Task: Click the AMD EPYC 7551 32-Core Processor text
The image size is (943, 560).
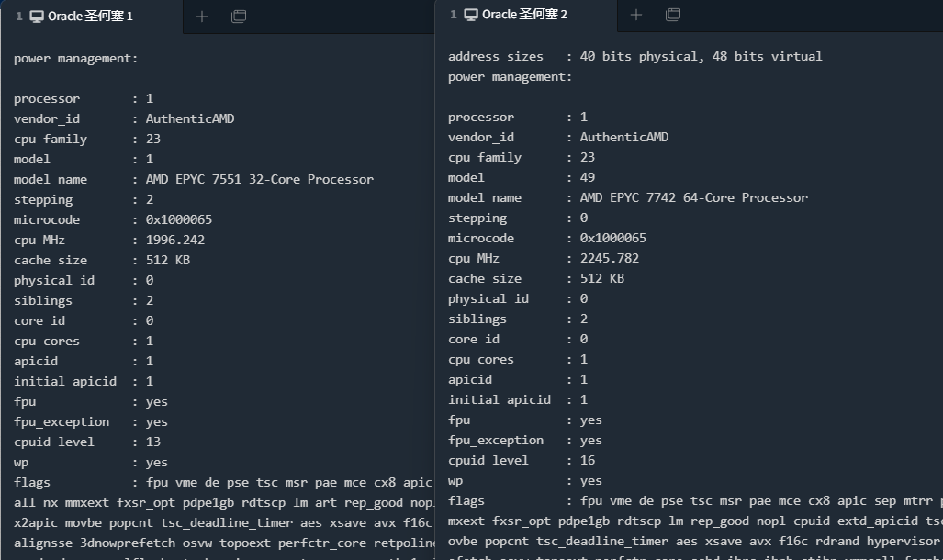Action: (x=259, y=179)
